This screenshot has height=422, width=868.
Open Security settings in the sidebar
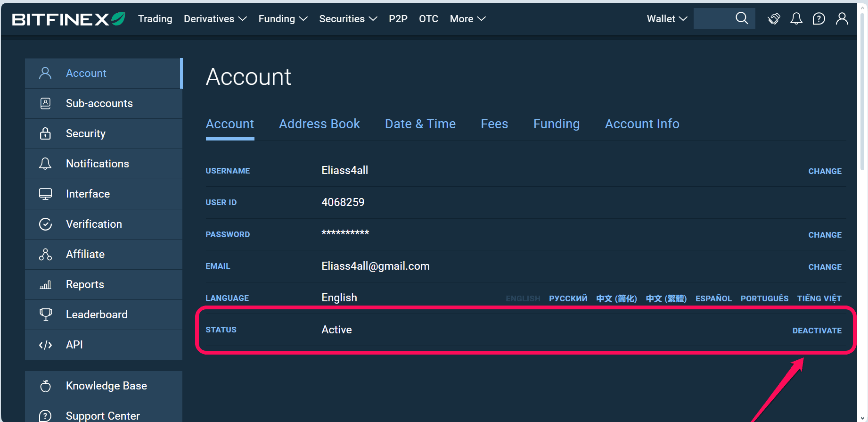[x=104, y=133]
